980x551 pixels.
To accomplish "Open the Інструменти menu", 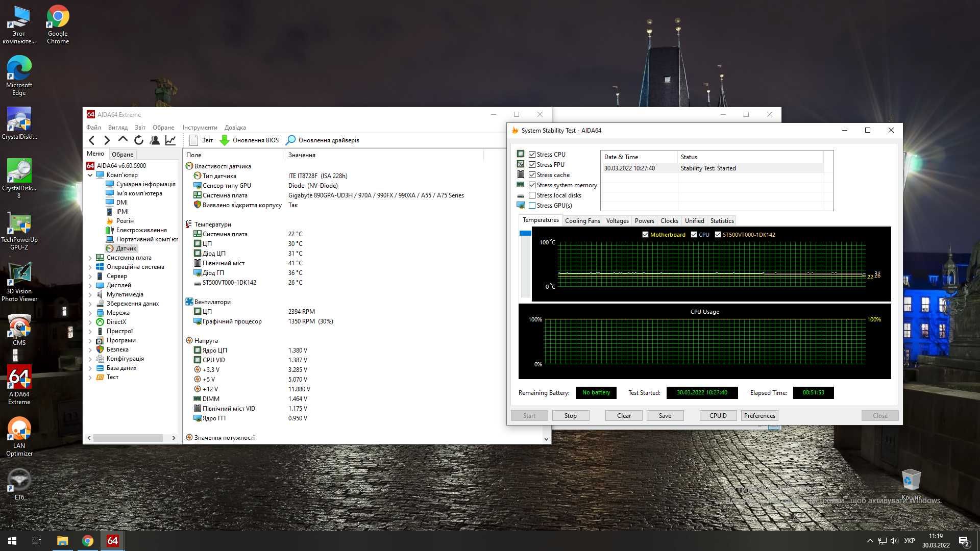I will tap(200, 128).
